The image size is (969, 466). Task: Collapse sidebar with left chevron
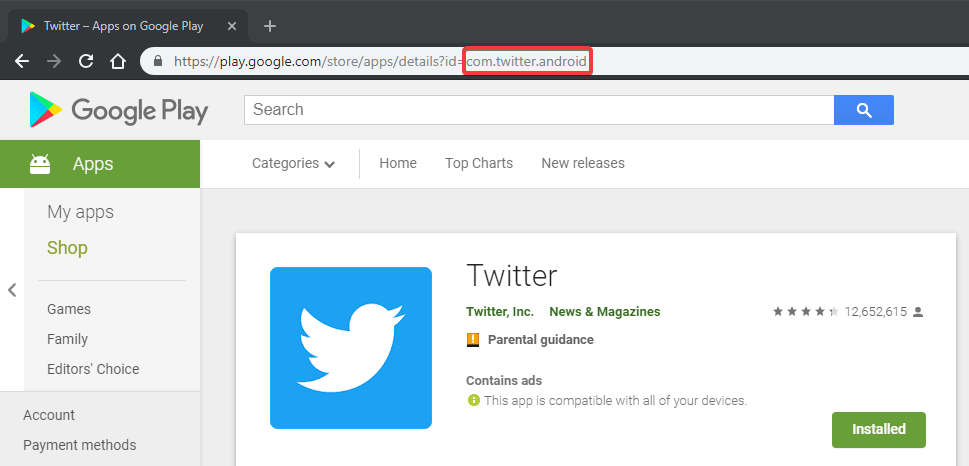[12, 290]
